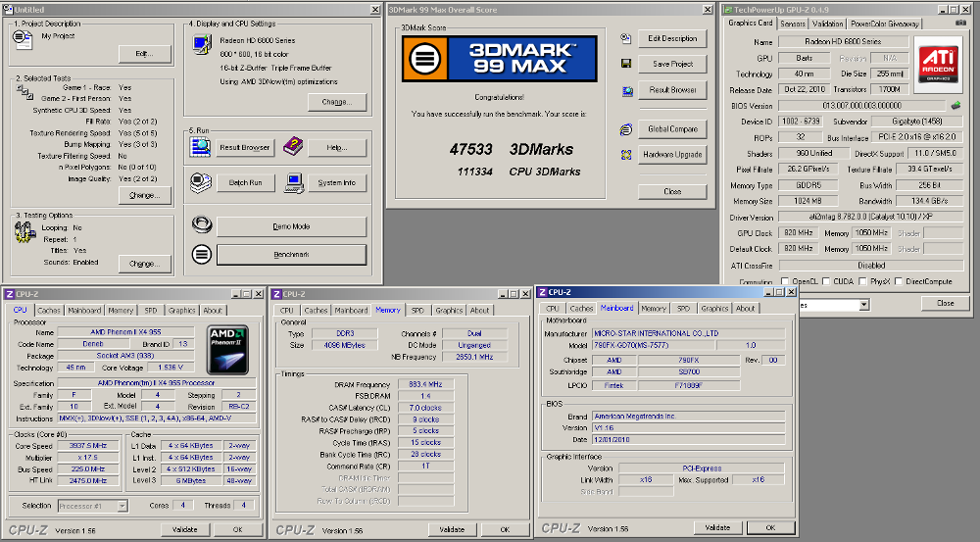Click Global Compare button

coord(672,128)
